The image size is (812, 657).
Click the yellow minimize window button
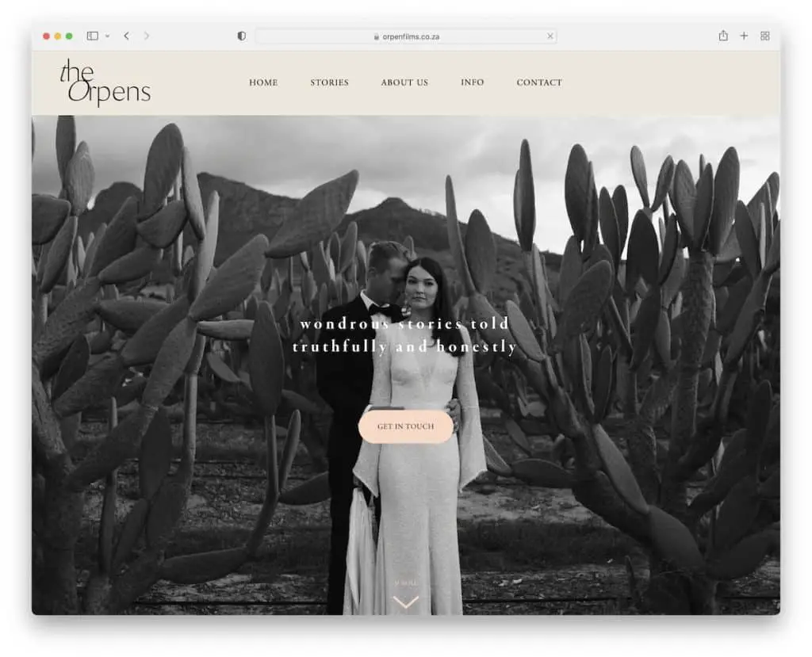57,36
